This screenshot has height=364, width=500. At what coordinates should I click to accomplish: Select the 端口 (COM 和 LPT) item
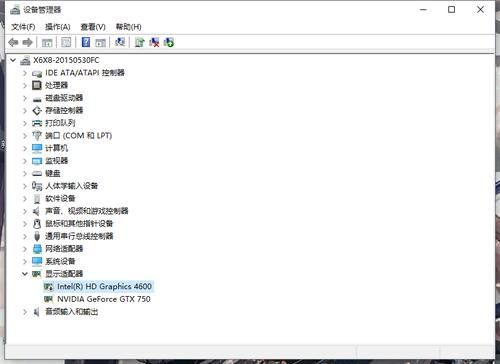click(79, 136)
